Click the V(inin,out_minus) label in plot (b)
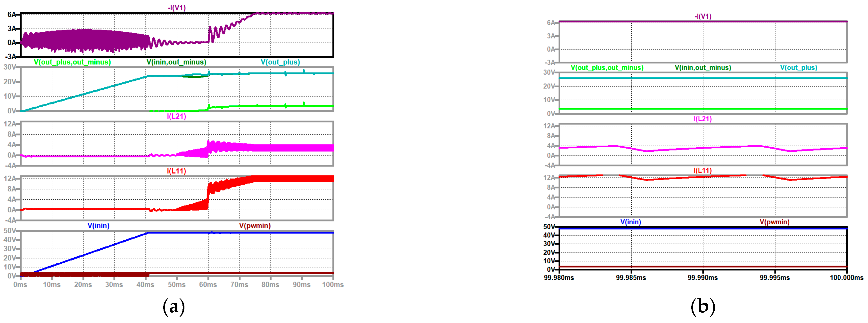 [703, 68]
